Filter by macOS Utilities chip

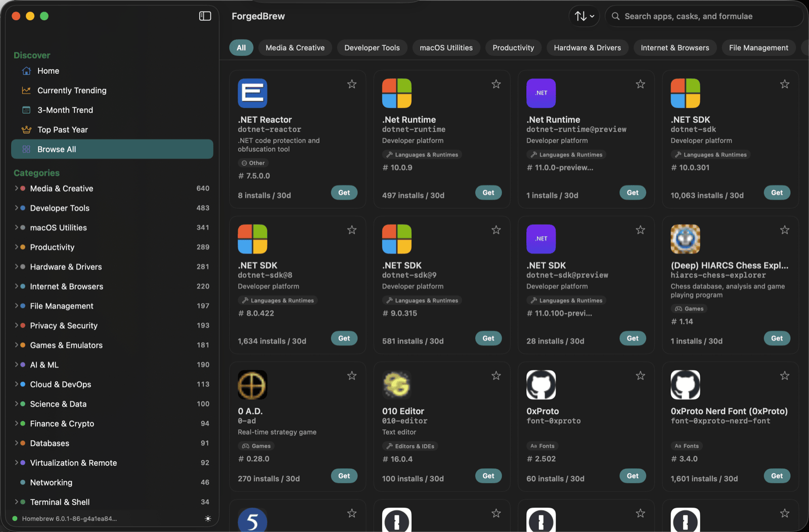pos(446,48)
